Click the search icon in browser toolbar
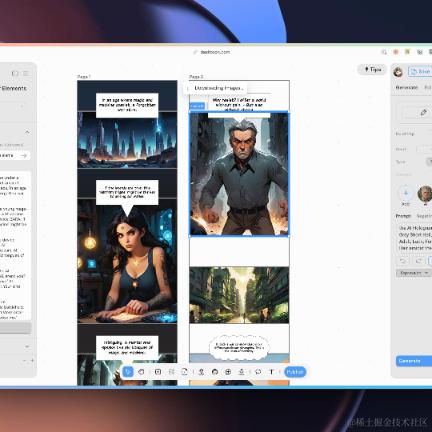The image size is (432, 432). click(x=384, y=52)
